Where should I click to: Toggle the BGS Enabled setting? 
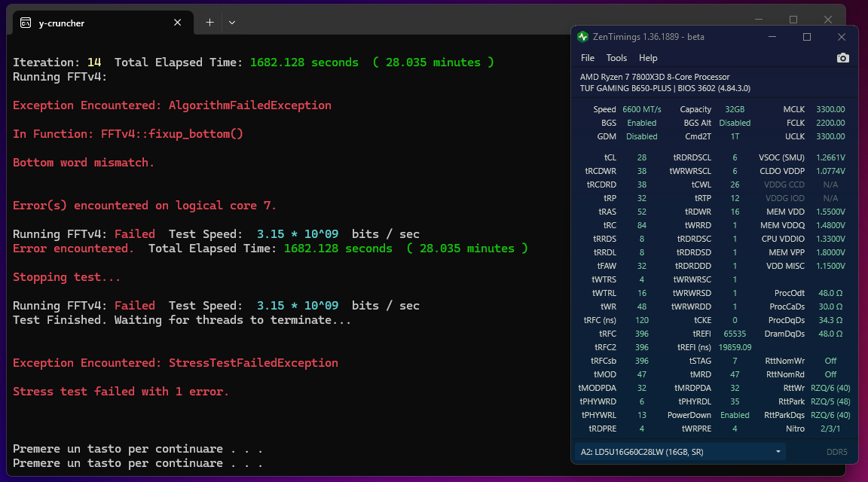tap(642, 122)
